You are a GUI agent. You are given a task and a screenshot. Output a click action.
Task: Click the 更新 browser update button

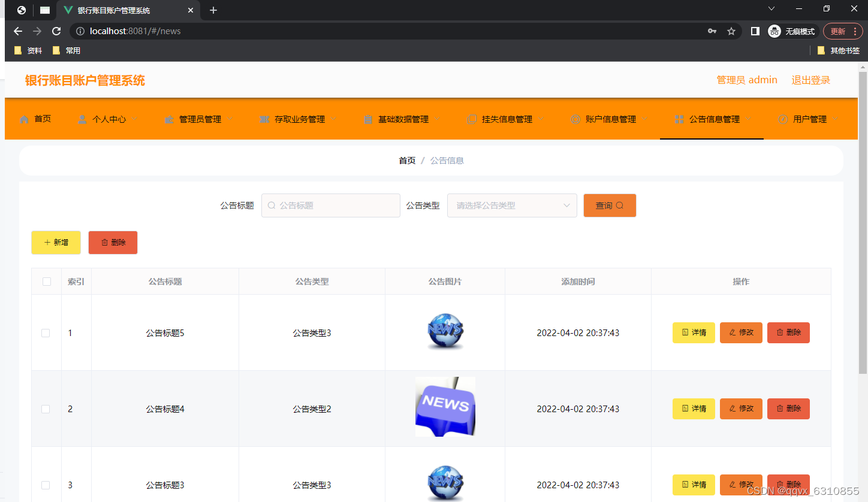(843, 31)
